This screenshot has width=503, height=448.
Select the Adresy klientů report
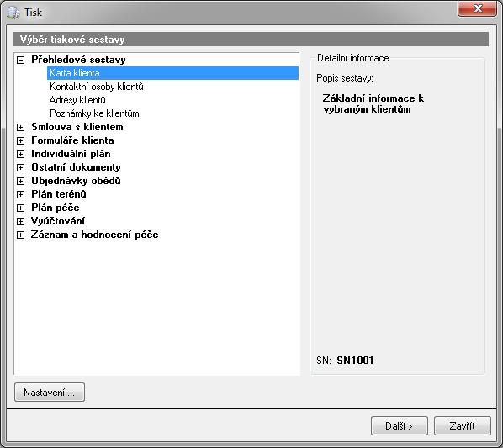point(77,100)
